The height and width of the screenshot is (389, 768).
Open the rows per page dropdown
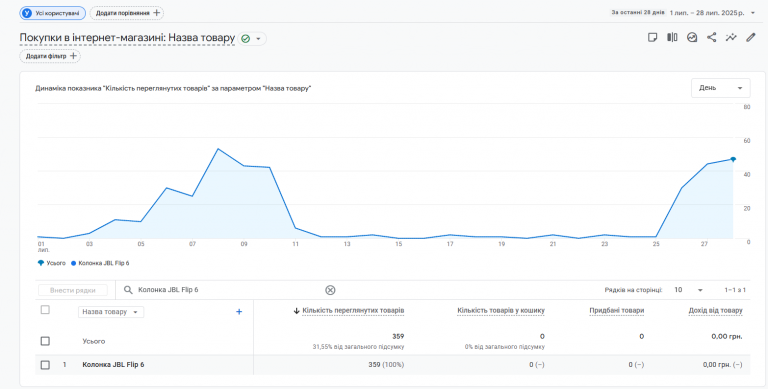[x=688, y=290]
